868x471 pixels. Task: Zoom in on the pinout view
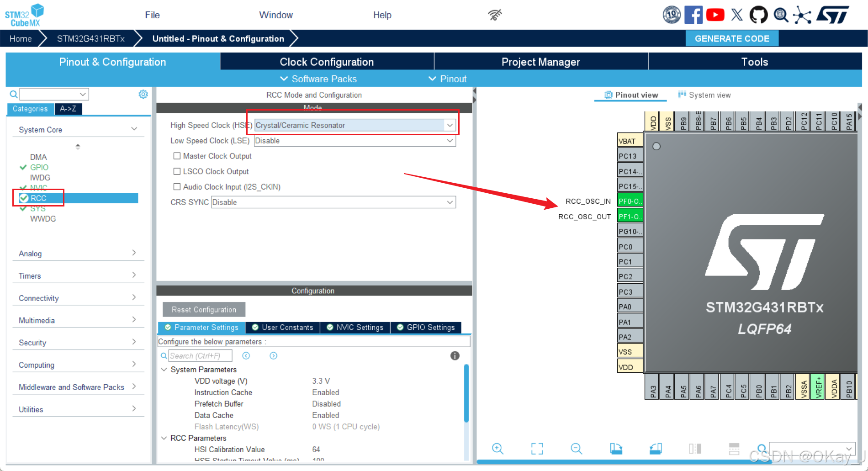click(x=498, y=449)
